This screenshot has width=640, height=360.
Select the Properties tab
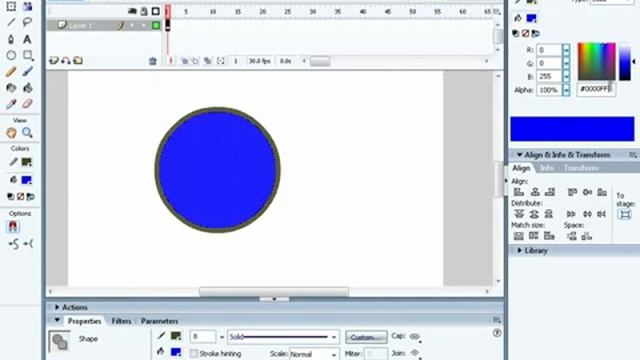84,321
